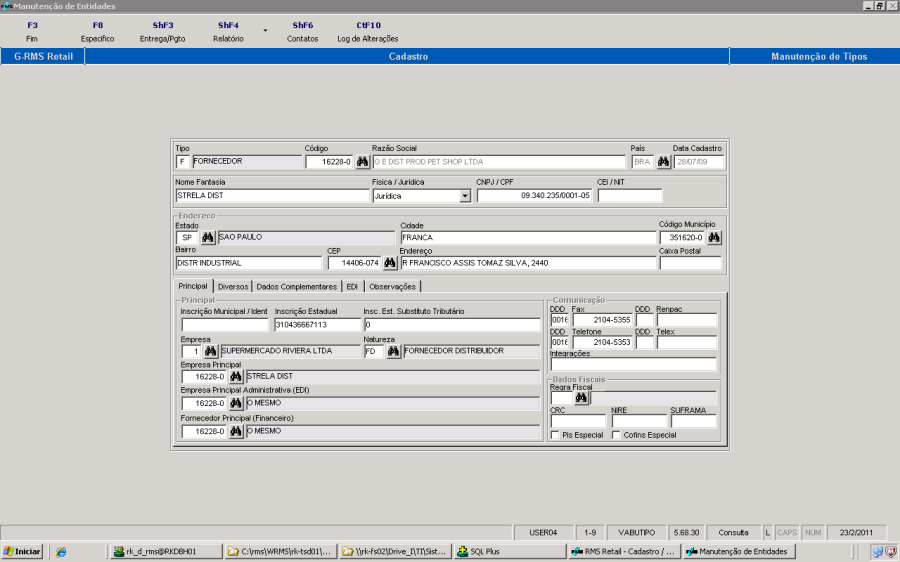This screenshot has height=562, width=900.
Task: Open the arrow dropdown beside Relatório
Action: (x=265, y=30)
